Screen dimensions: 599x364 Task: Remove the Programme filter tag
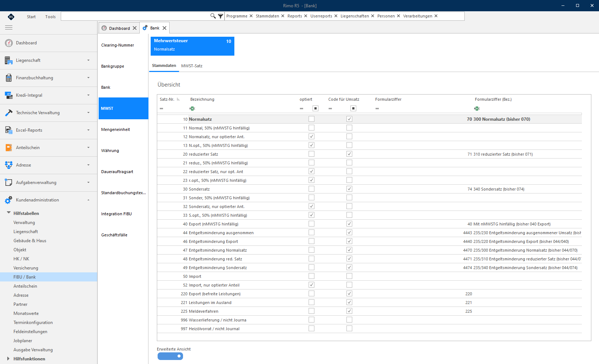point(251,16)
